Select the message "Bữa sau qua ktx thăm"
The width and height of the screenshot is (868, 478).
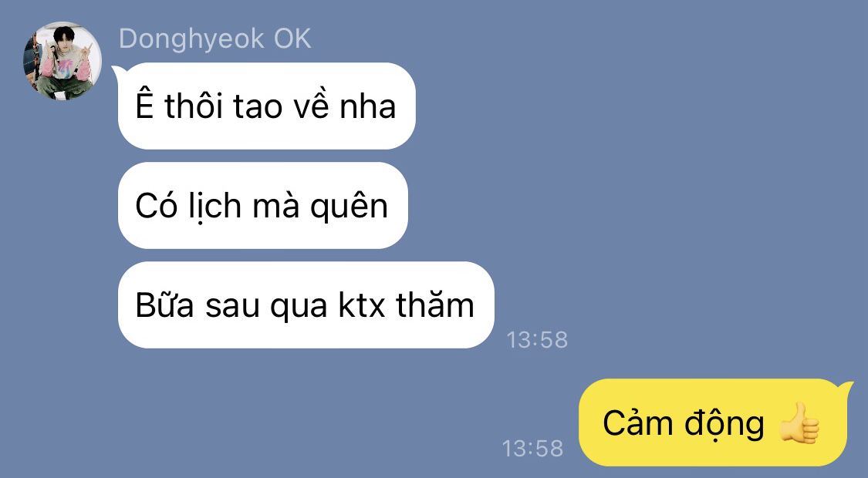[x=306, y=305]
